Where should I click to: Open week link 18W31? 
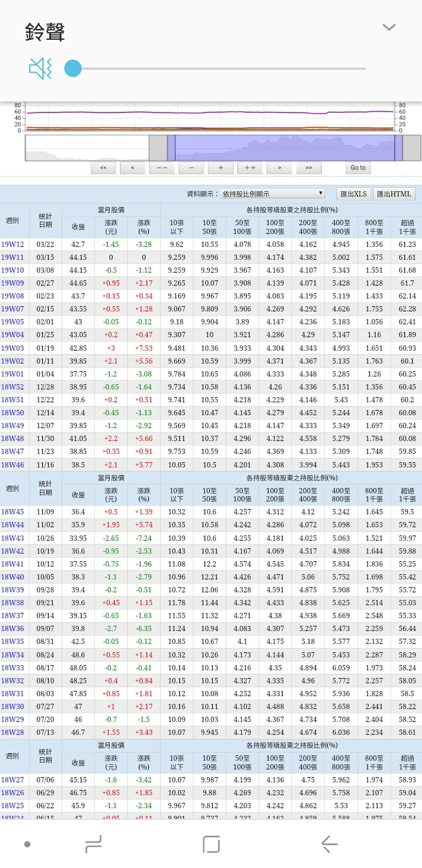(x=12, y=694)
